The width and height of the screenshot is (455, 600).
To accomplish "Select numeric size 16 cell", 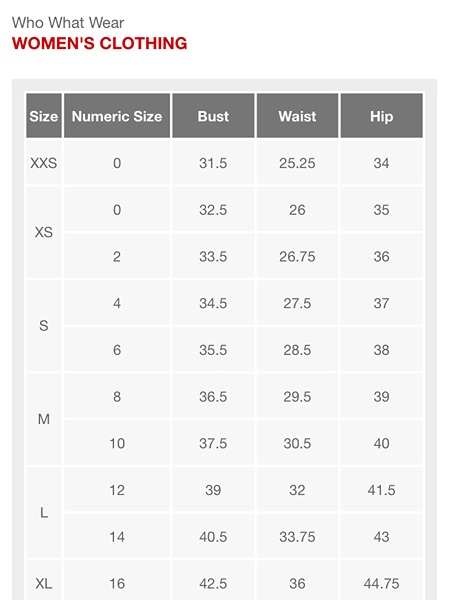I will 117,584.
